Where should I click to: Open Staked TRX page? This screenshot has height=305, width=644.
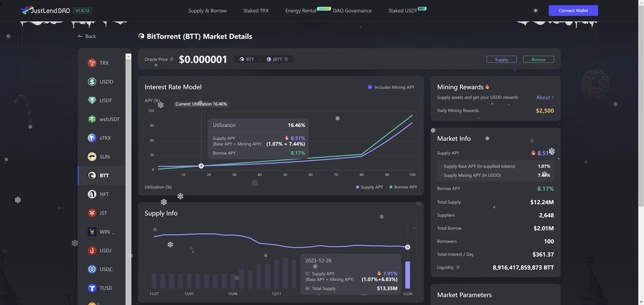(x=256, y=11)
